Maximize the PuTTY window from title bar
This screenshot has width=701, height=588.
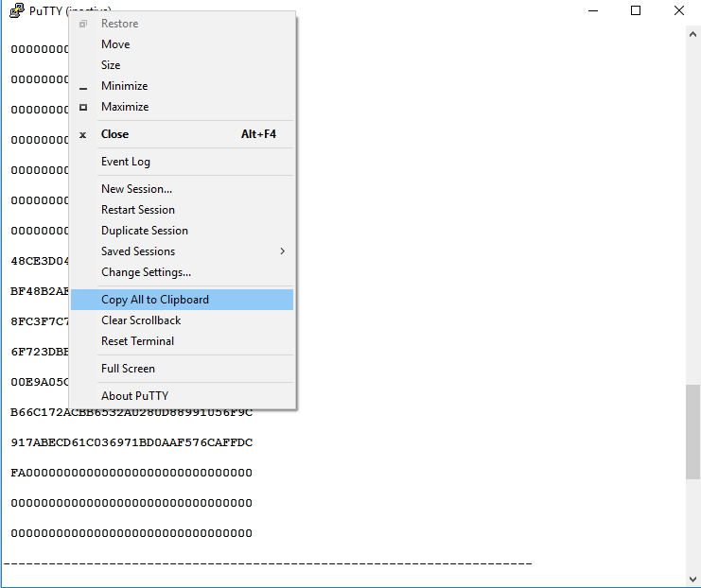[636, 10]
